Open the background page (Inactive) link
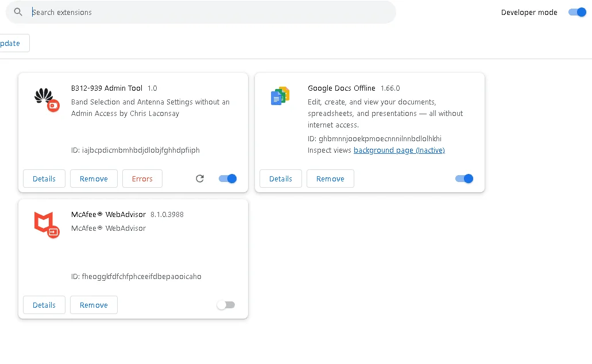 click(x=399, y=150)
